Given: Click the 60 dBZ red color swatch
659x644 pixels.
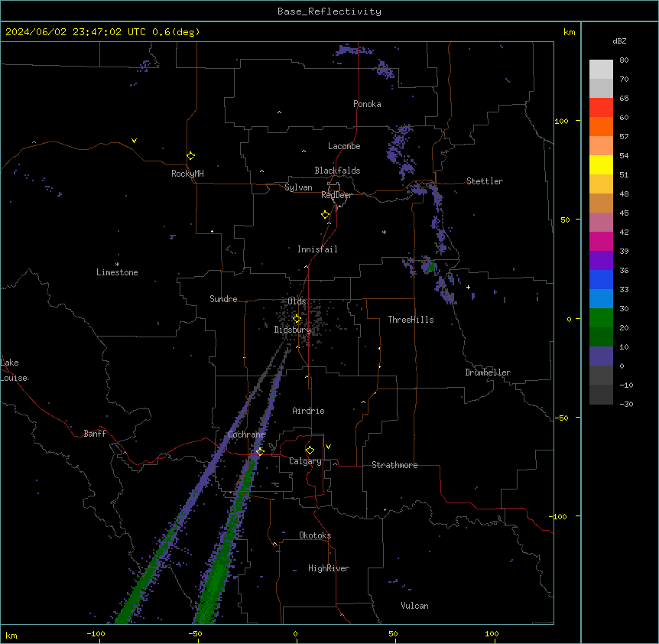Looking at the screenshot, I should [x=601, y=107].
